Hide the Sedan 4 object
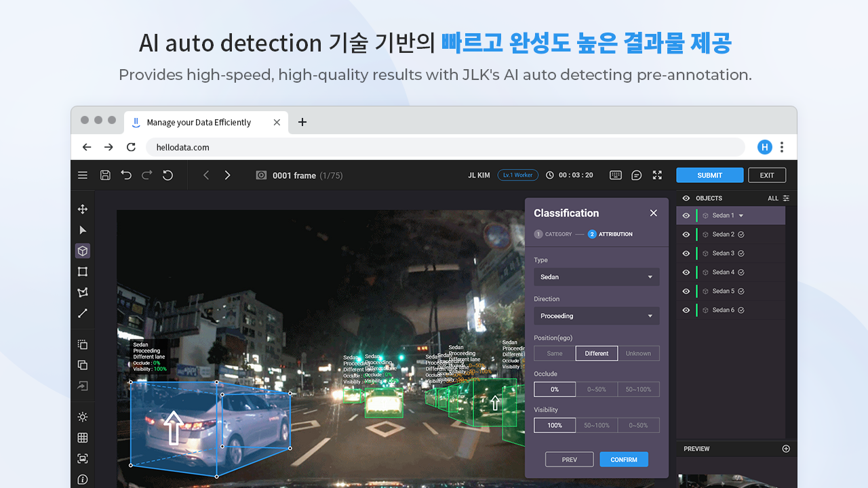 [x=686, y=272]
